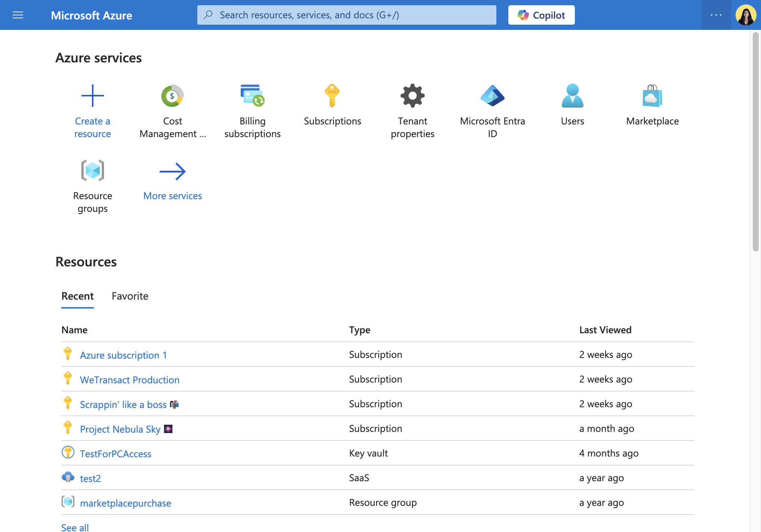This screenshot has height=532, width=761.
Task: Open Billing subscriptions service icon
Action: pos(252,96)
